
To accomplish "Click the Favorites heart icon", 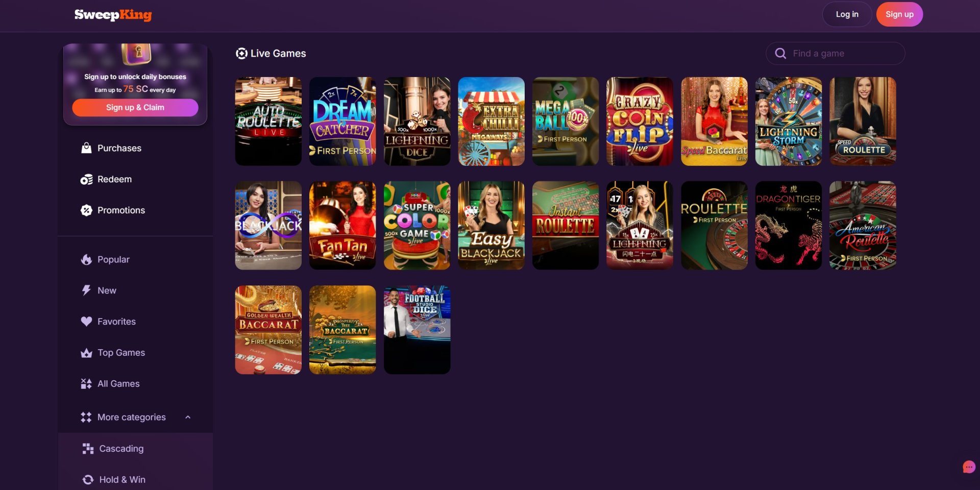I will [86, 322].
